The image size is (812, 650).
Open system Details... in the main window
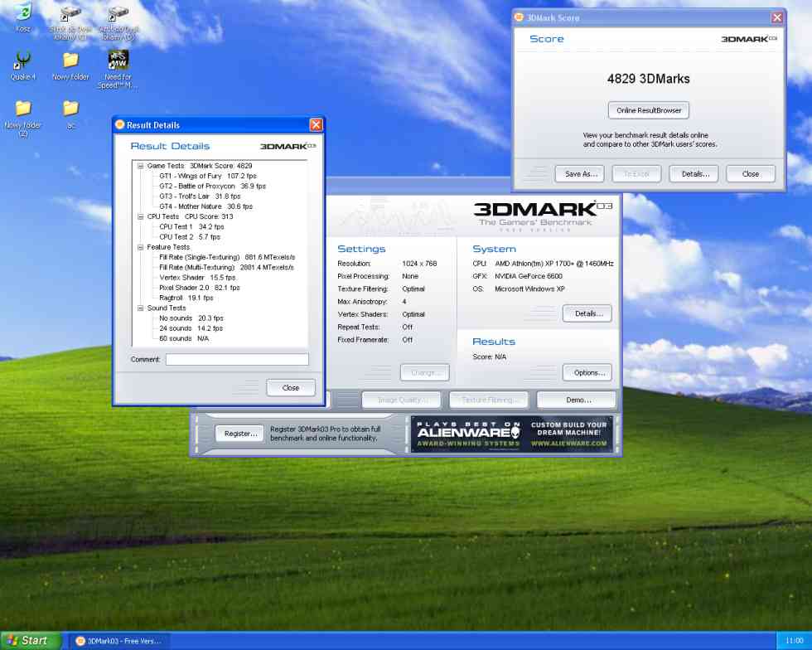[587, 313]
